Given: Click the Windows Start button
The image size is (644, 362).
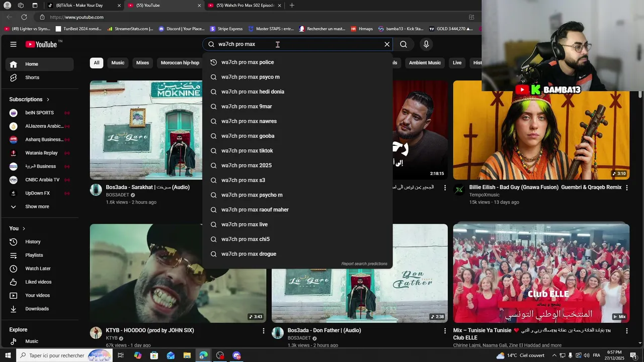Looking at the screenshot, I should [8, 355].
